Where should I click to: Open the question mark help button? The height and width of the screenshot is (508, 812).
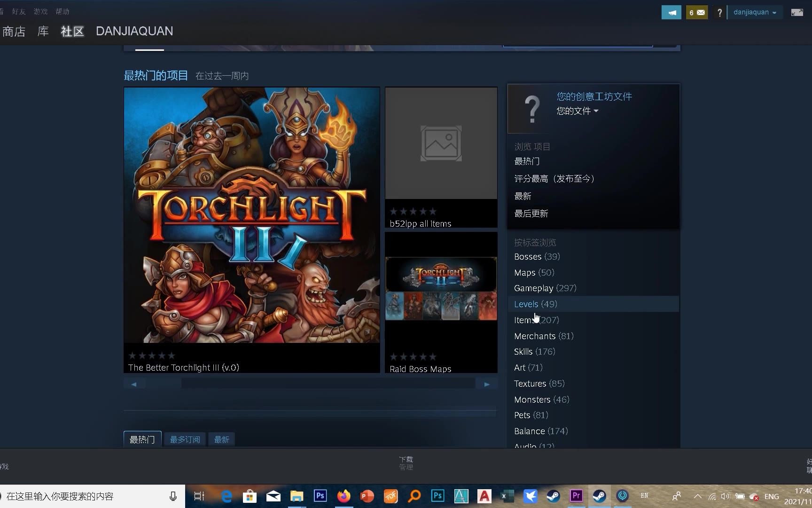[x=719, y=13]
